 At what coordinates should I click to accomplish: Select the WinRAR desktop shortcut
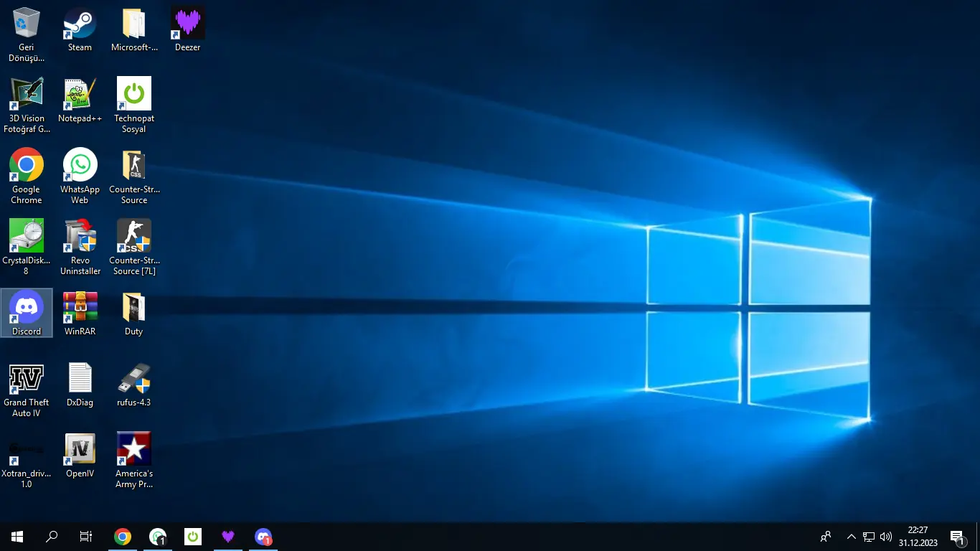point(80,313)
